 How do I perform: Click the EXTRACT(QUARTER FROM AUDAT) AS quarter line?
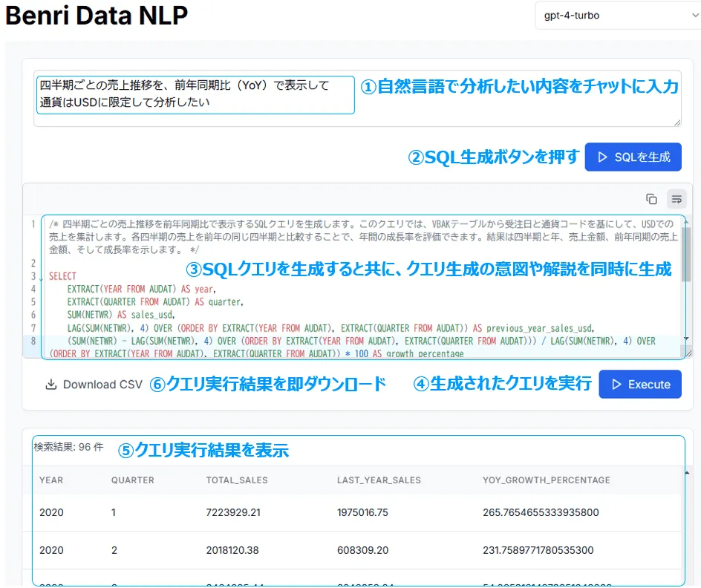pos(155,302)
